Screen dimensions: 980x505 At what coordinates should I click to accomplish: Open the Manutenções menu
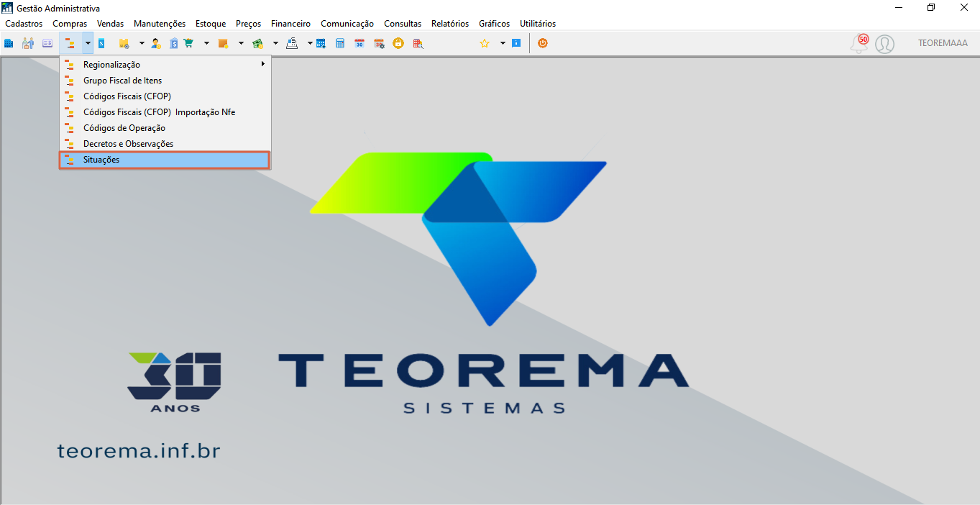pos(160,24)
